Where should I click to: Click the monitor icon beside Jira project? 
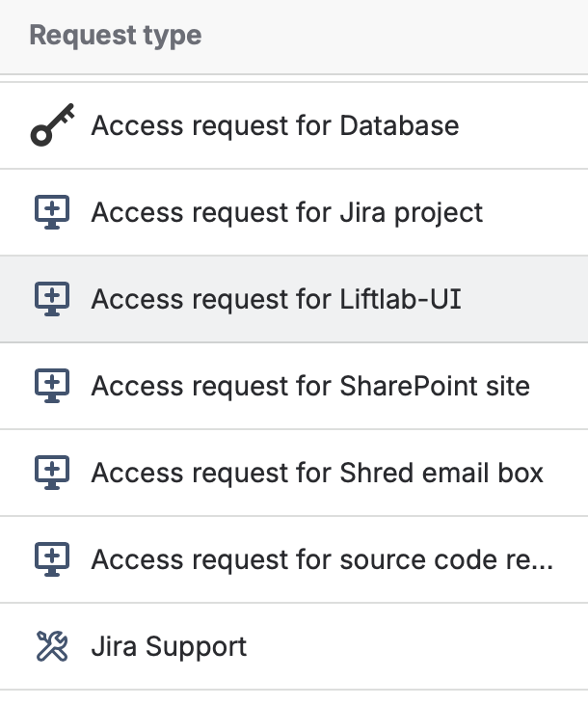(51, 212)
